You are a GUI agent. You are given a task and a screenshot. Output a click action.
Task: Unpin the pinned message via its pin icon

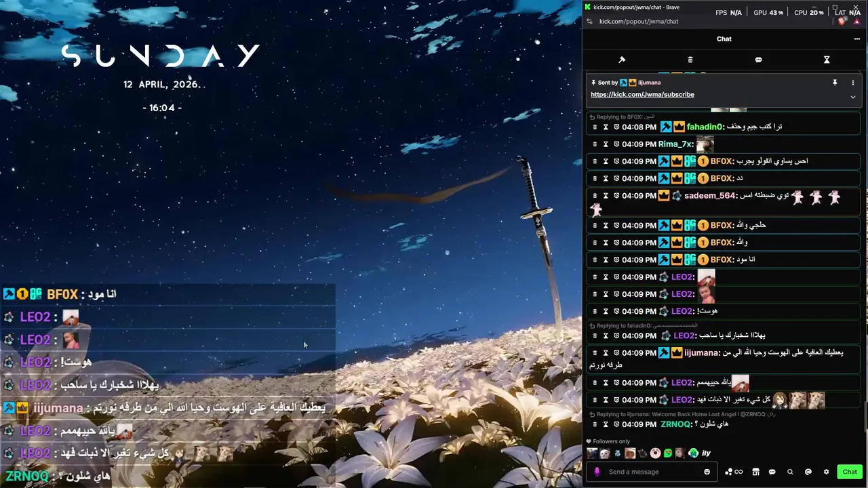[x=835, y=83]
